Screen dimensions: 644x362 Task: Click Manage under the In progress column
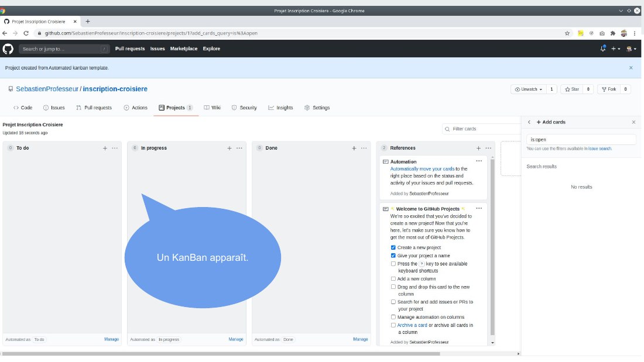[236, 339]
